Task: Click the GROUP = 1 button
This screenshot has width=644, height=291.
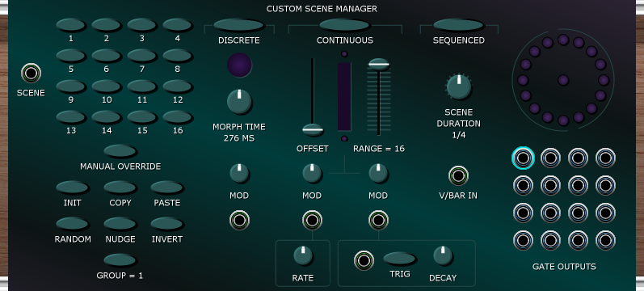Action: point(120,259)
